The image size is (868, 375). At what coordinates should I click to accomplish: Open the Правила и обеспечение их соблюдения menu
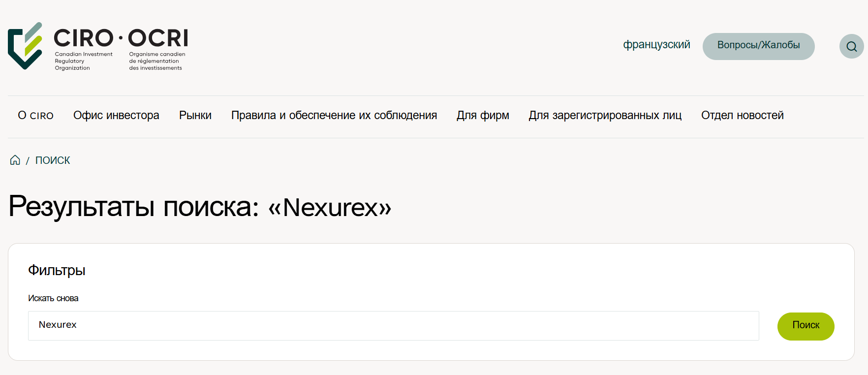(x=334, y=115)
